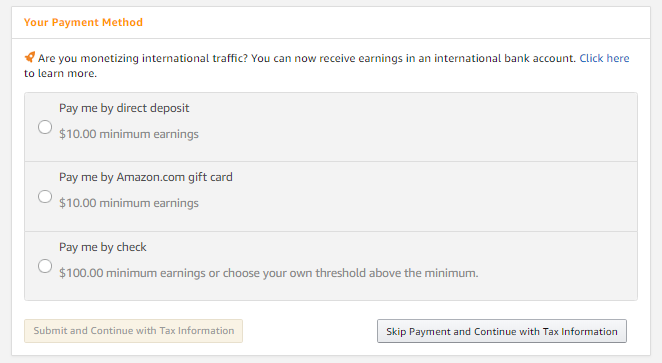This screenshot has width=662, height=363.
Task: Click the Your Payment Method heading
Action: [83, 22]
